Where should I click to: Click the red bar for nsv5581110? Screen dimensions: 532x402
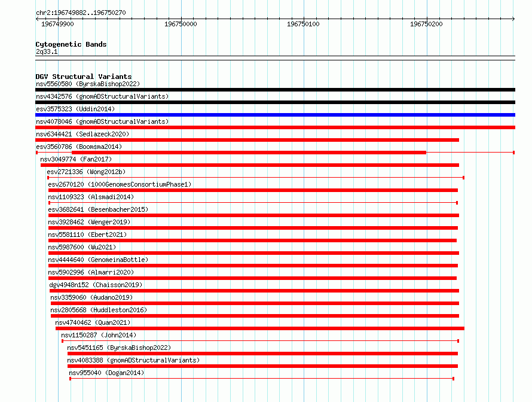tap(252, 240)
